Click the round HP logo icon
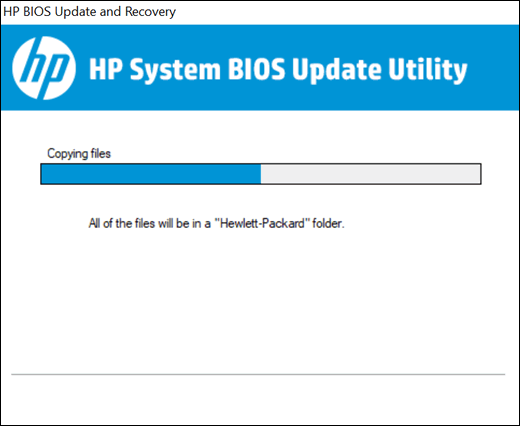The height and width of the screenshot is (426, 520). point(44,68)
